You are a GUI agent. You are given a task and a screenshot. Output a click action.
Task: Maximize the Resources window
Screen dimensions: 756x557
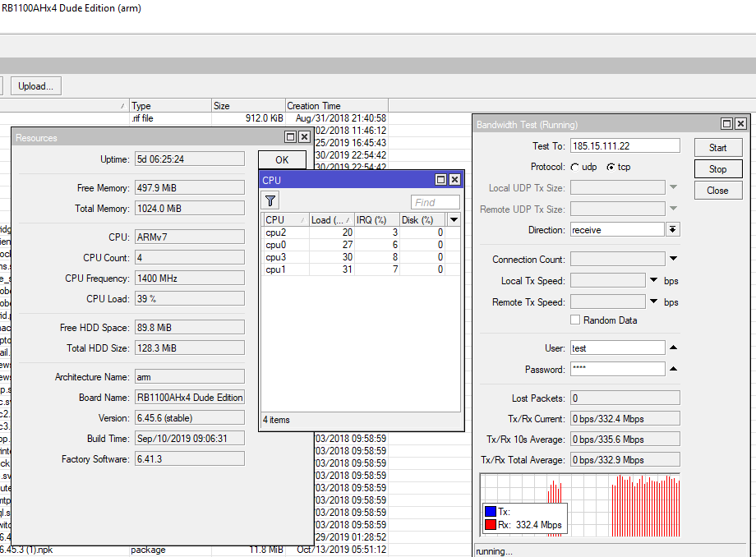(x=290, y=137)
